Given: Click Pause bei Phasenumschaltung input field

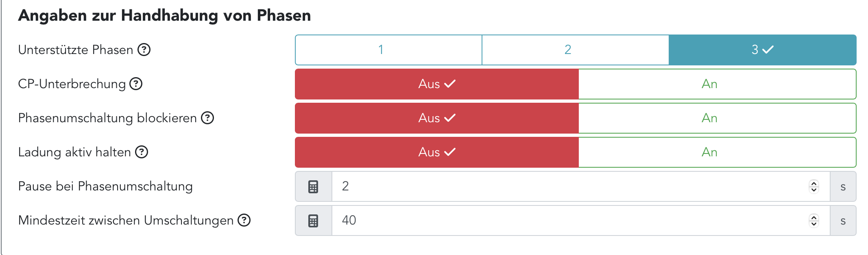Looking at the screenshot, I should point(569,186).
